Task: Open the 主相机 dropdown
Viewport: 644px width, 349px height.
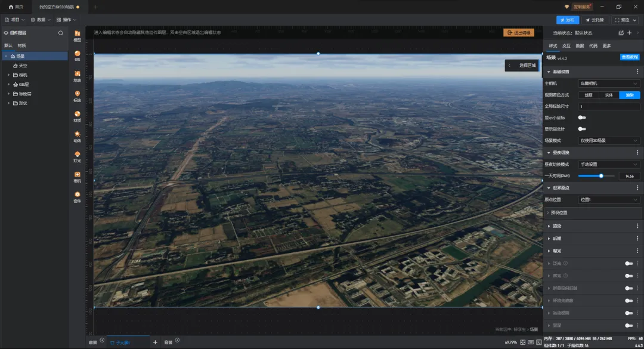Action: pos(609,84)
